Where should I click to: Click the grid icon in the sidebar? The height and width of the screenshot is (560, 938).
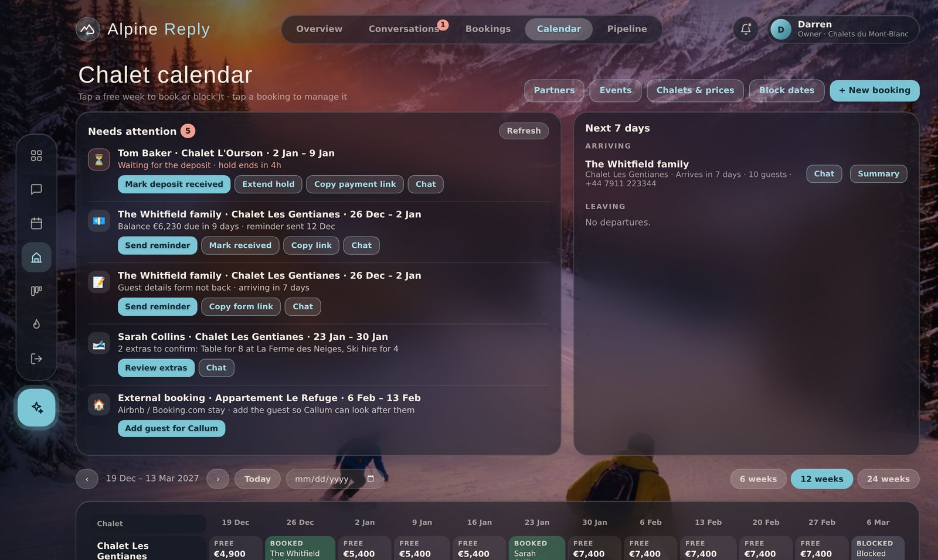point(36,156)
